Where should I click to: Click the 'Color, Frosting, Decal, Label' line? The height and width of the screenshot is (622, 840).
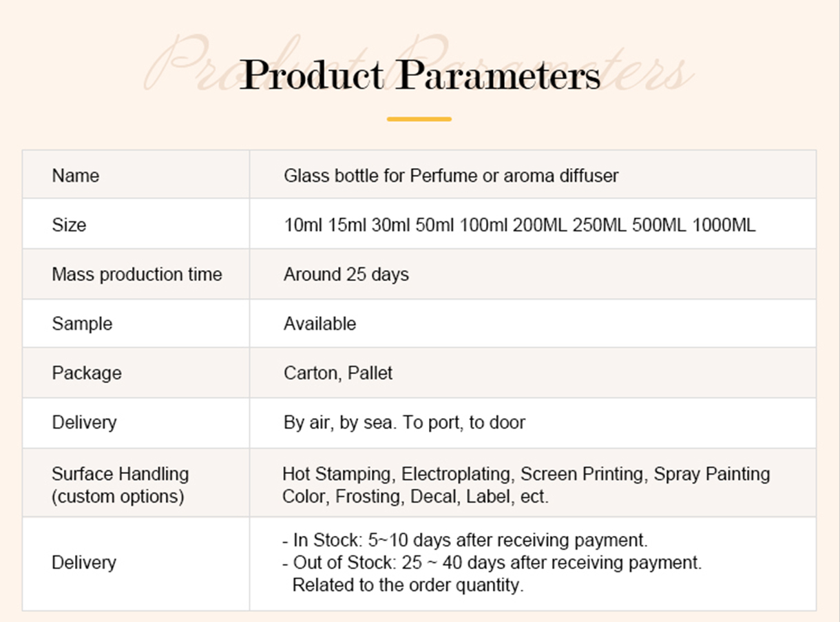(415, 496)
